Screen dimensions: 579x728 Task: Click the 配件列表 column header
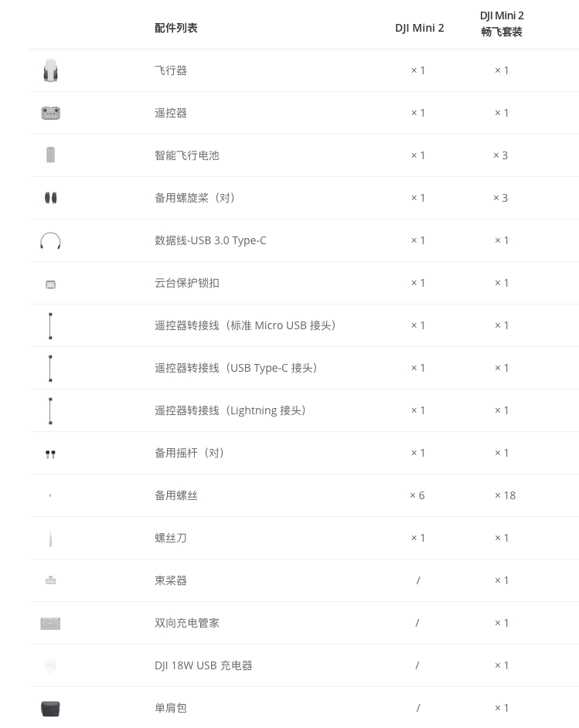coord(176,28)
